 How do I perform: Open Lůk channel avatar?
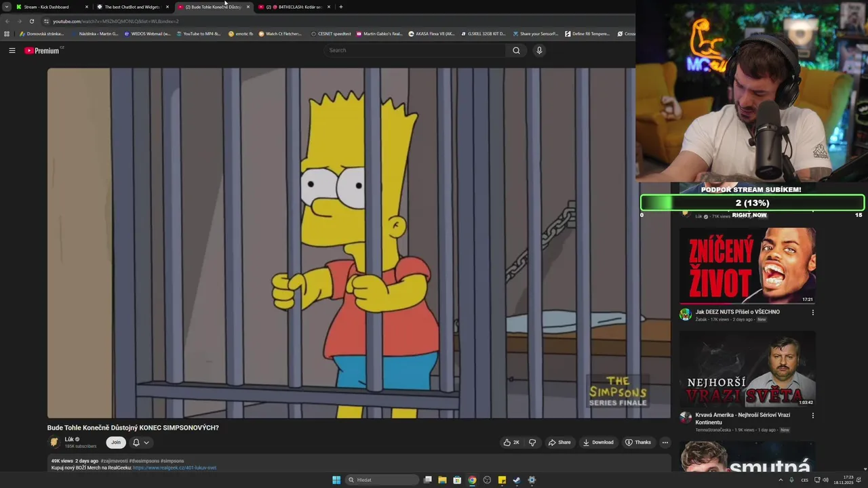pyautogui.click(x=54, y=443)
